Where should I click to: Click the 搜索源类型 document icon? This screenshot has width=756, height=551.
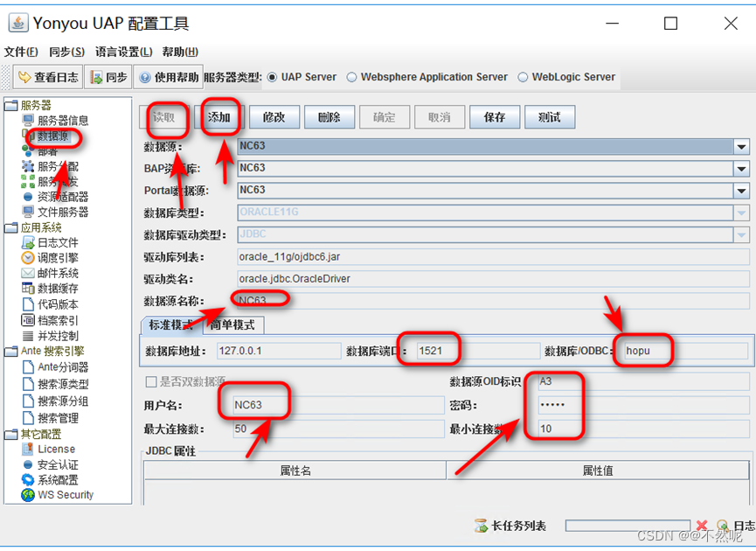click(x=28, y=384)
